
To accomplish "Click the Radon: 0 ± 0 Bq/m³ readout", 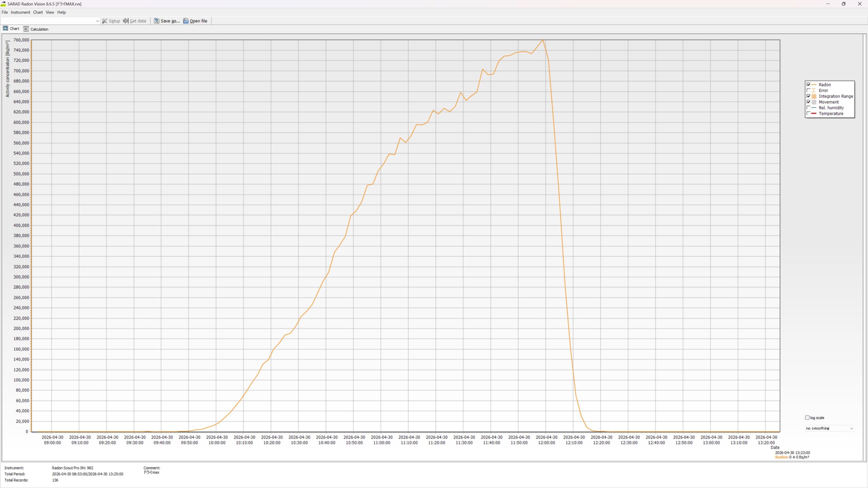I will click(792, 457).
